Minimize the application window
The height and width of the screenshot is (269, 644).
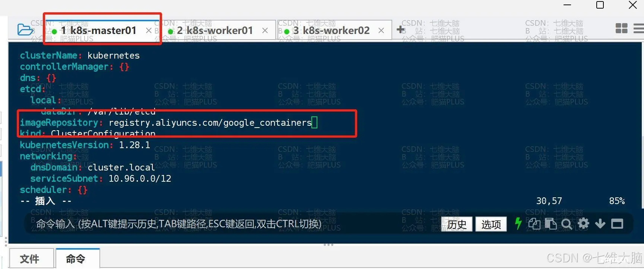pyautogui.click(x=567, y=5)
